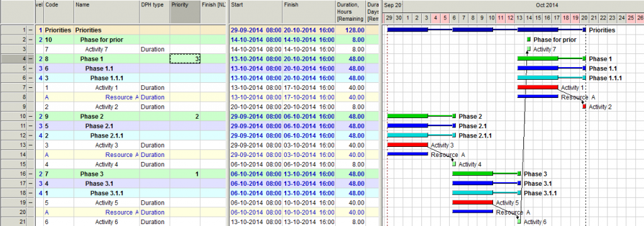
Task: Select the red Activity 2 marker
Action: pyautogui.click(x=584, y=106)
